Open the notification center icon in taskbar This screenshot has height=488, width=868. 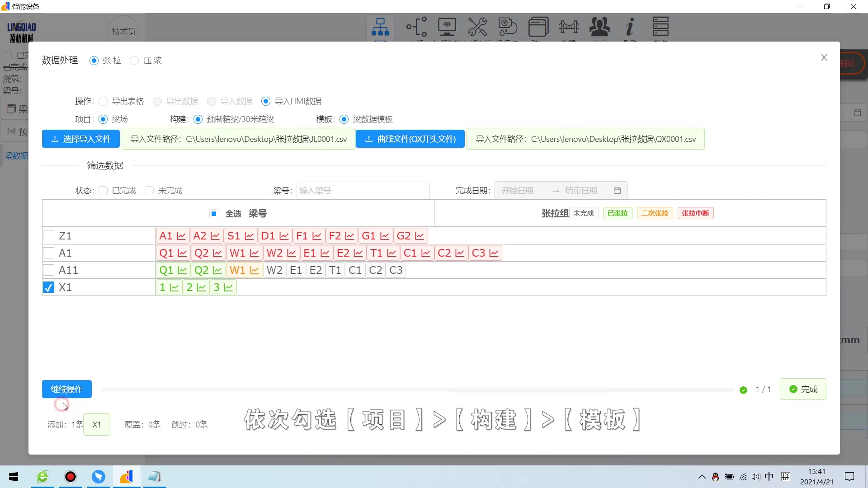[849, 477]
